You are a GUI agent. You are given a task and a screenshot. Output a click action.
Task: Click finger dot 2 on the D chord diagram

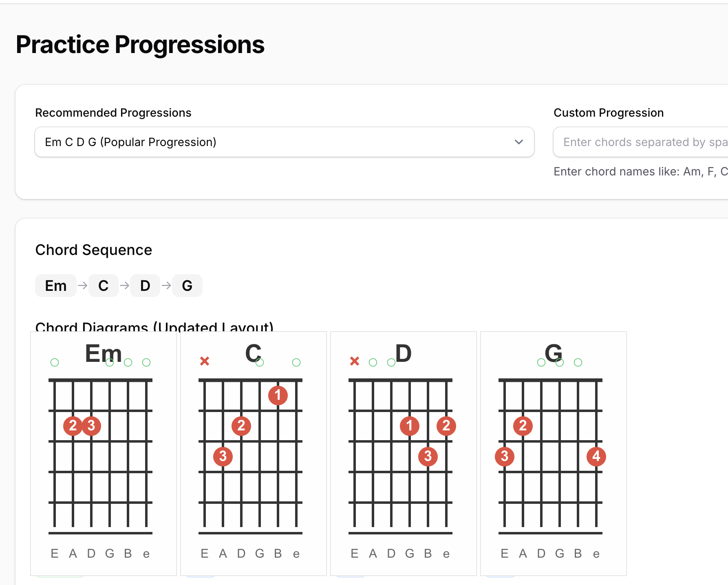pyautogui.click(x=446, y=426)
